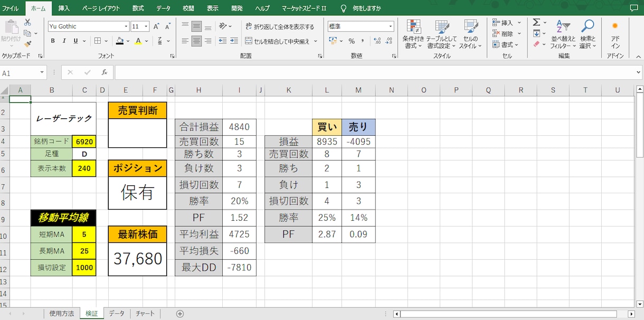This screenshot has width=644, height=320.
Task: Select the チャート sheet tab
Action: pos(145,314)
